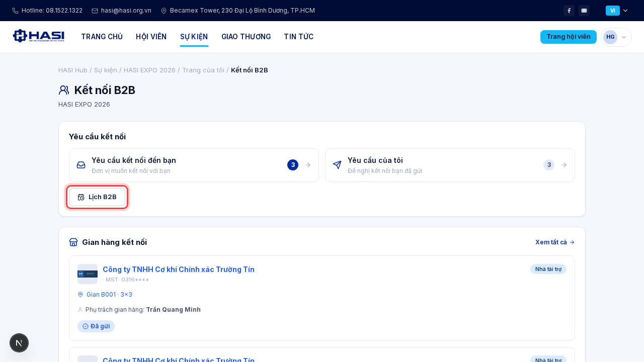
Task: Click the MST: 0316 tax code text
Action: pyautogui.click(x=127, y=280)
